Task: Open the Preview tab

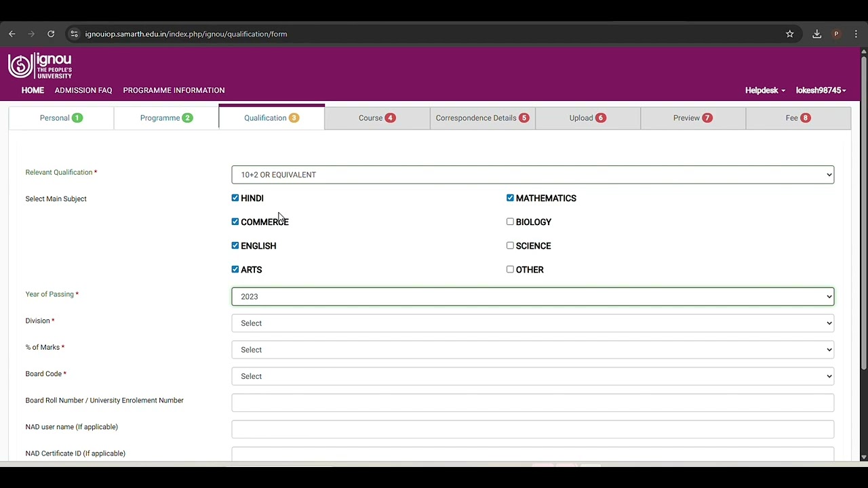Action: pos(692,118)
